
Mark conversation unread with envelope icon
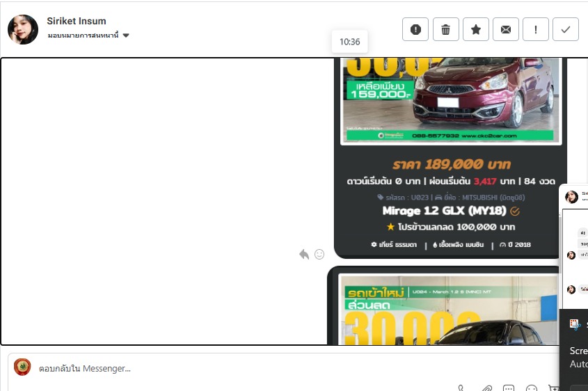(x=505, y=29)
